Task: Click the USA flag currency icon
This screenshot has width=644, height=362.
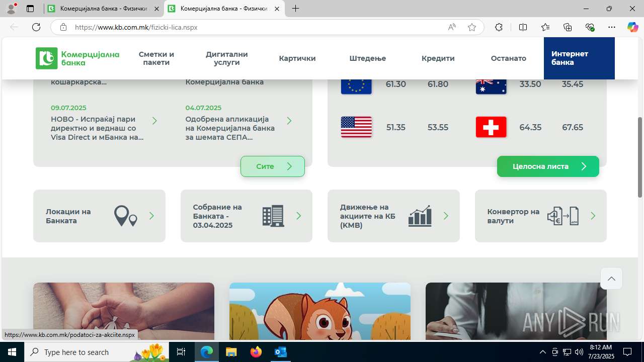Action: [356, 127]
